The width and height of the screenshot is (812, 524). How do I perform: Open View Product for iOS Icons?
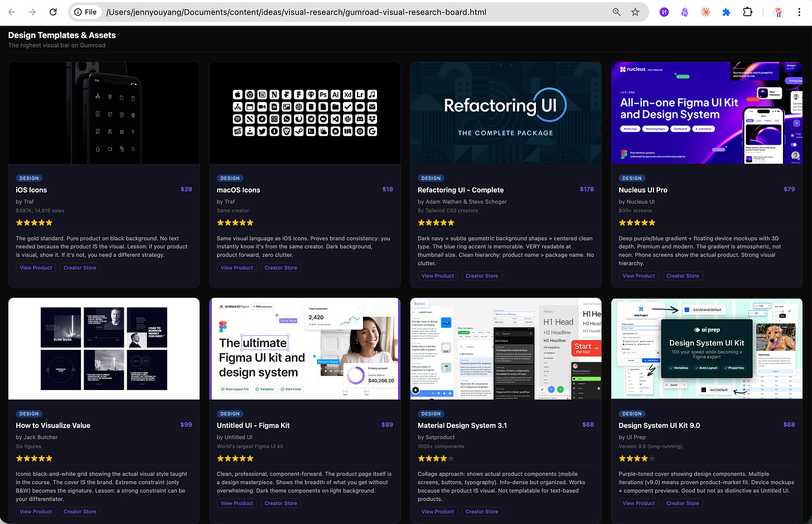point(36,268)
